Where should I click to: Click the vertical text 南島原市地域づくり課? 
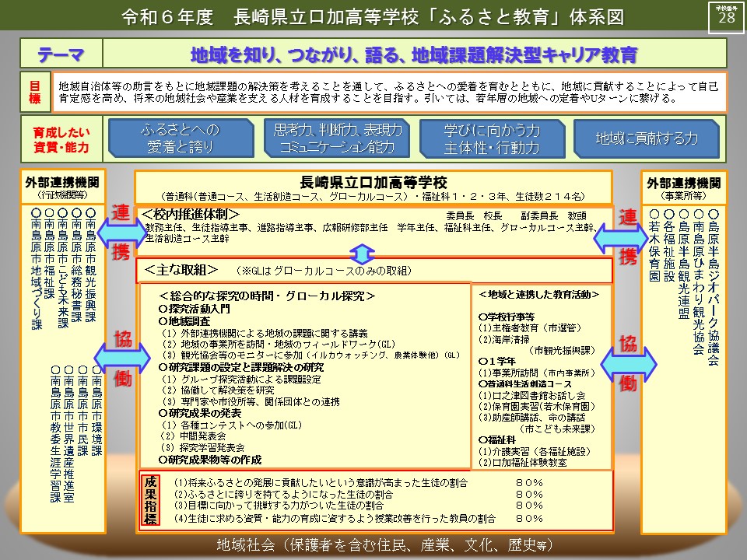37,270
